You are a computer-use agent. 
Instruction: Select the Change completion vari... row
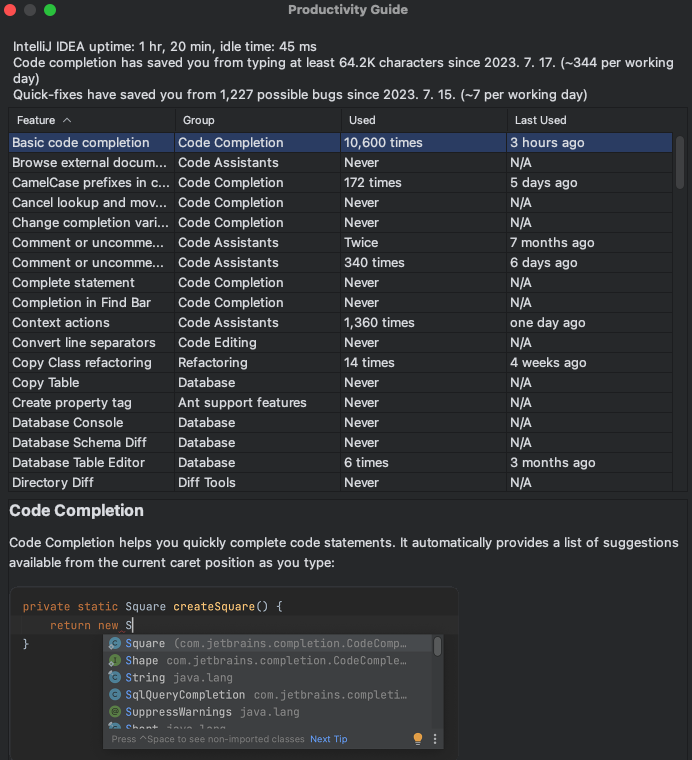tap(340, 222)
